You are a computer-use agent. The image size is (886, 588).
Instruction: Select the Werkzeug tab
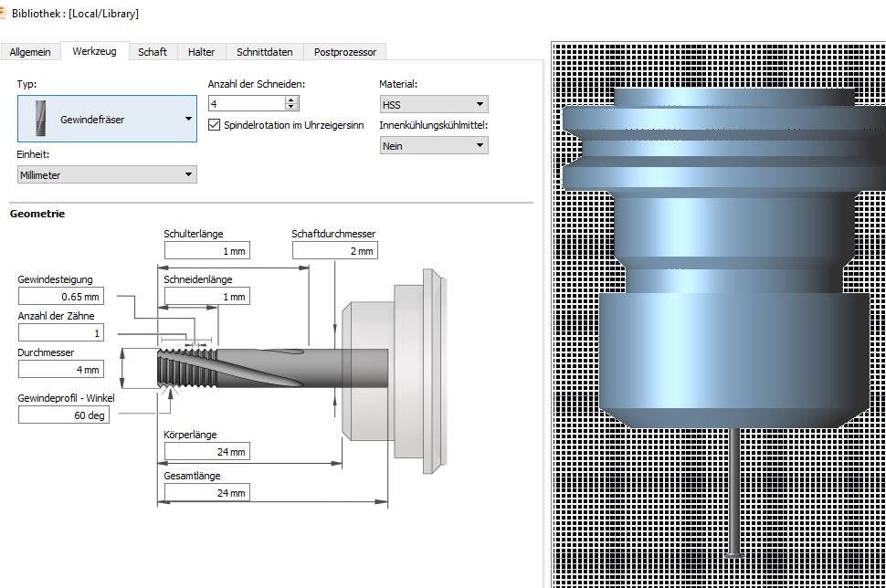tap(94, 51)
